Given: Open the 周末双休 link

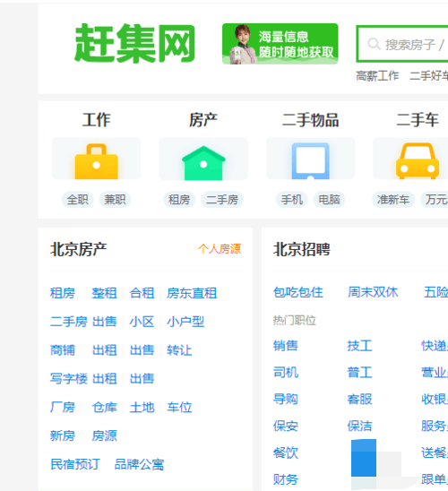Looking at the screenshot, I should click(x=373, y=292).
